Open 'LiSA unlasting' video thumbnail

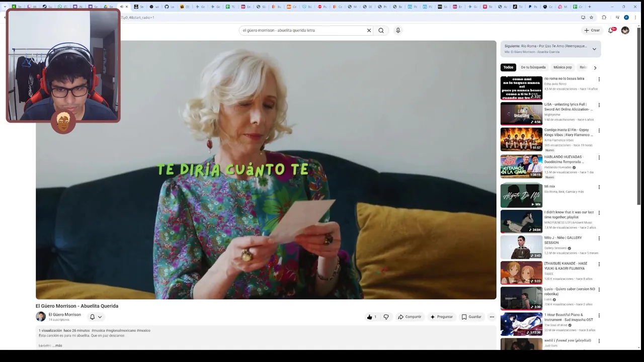(521, 114)
